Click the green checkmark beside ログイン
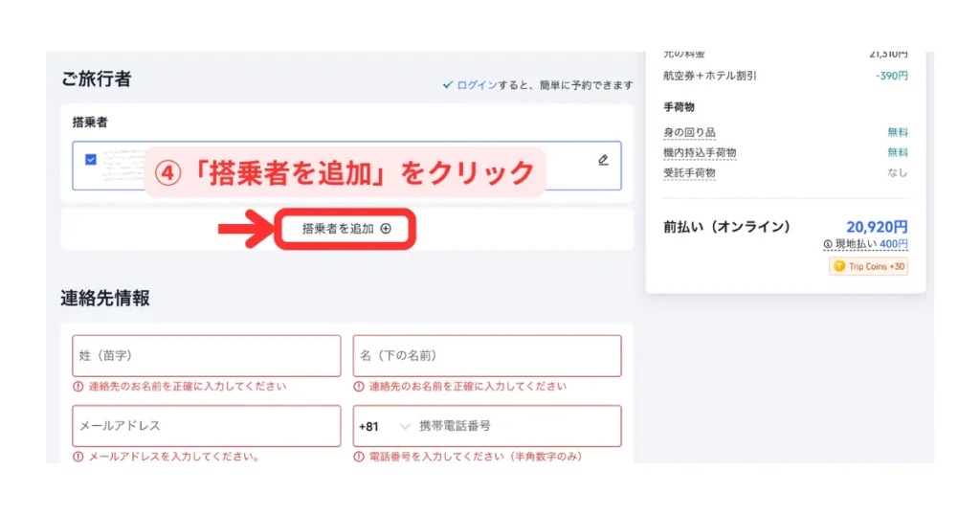Viewport: 980px width, 515px height. click(447, 85)
